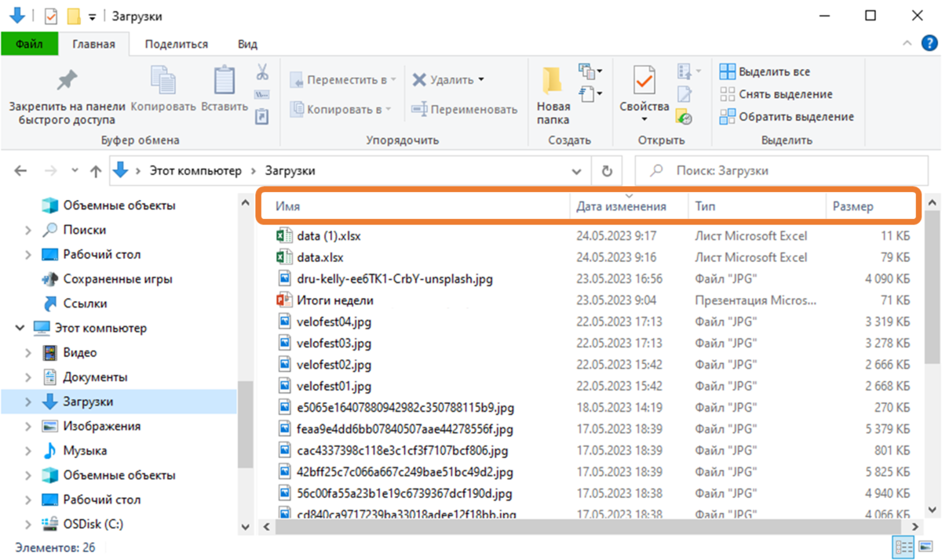Click the image icon of velofest04.jpg
This screenshot has height=560, width=942.
[283, 322]
